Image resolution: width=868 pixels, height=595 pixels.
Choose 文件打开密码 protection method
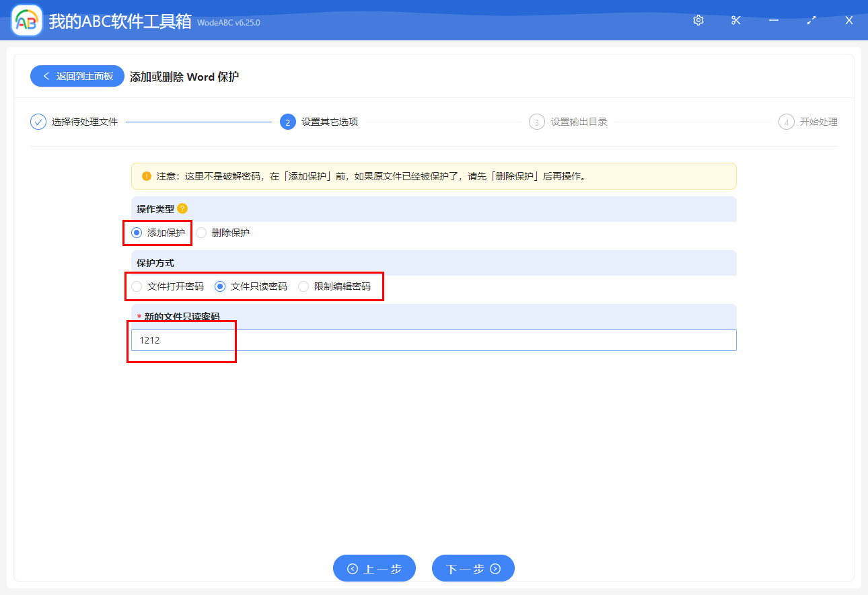(137, 286)
